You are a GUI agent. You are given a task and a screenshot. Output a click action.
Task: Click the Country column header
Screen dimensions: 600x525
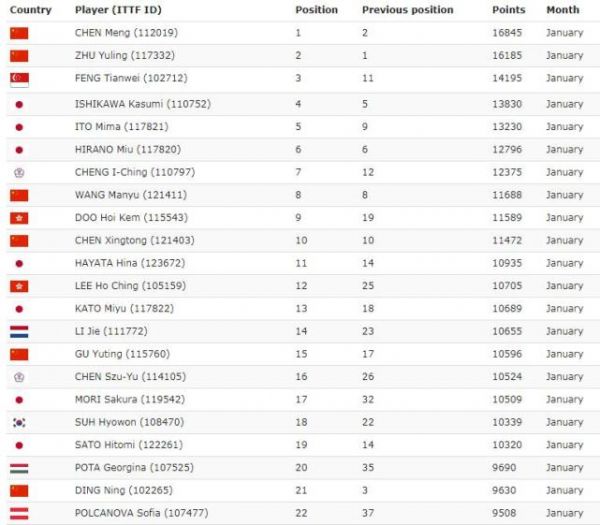31,10
